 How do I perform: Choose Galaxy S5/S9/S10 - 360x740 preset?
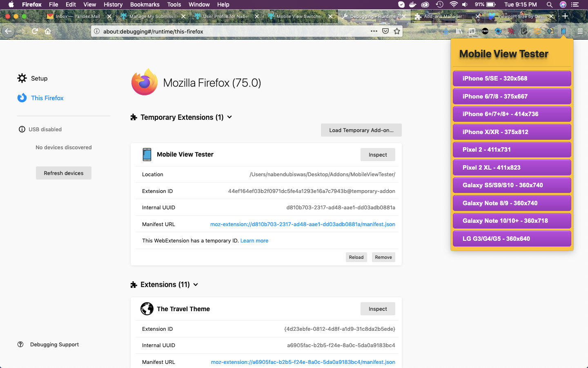(x=512, y=185)
